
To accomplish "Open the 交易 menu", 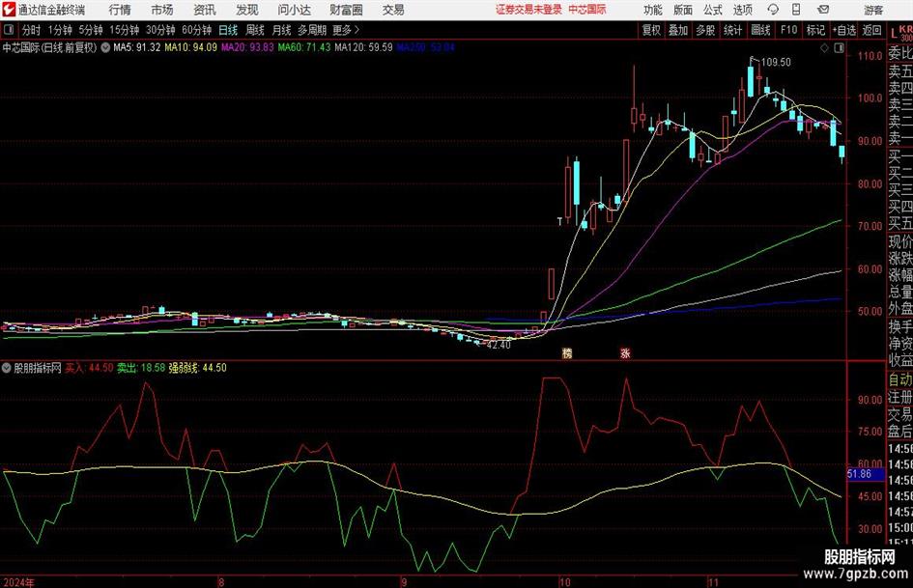I will point(393,10).
